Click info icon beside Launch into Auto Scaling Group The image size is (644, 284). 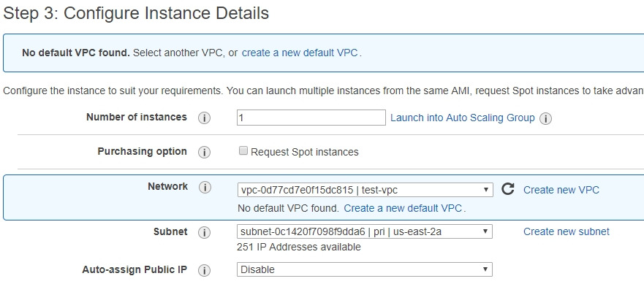[545, 118]
